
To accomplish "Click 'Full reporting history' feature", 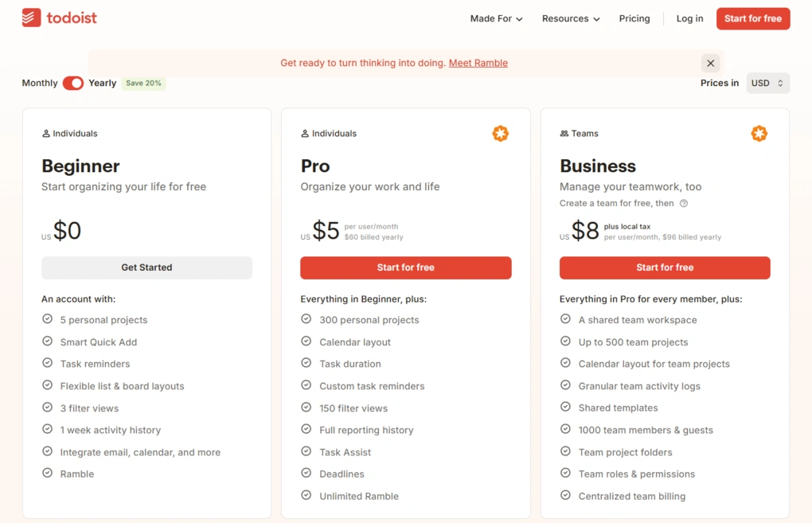I will 367,431.
